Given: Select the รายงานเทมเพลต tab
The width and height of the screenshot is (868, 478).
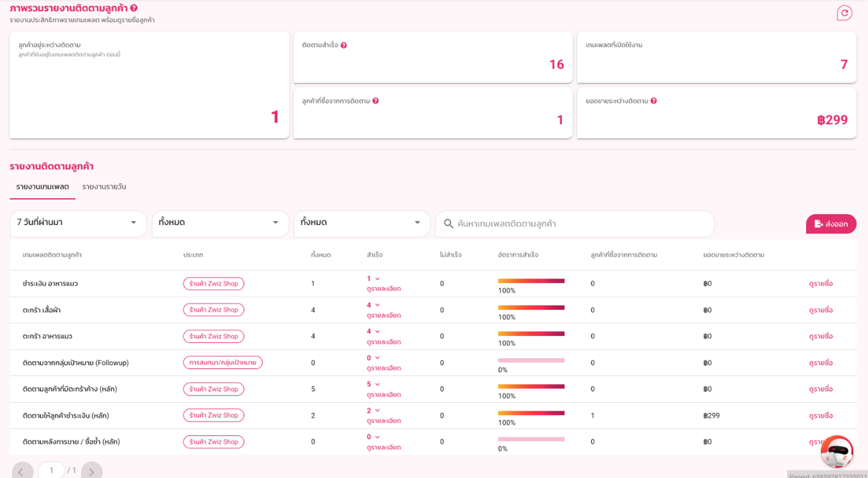Looking at the screenshot, I should 43,187.
